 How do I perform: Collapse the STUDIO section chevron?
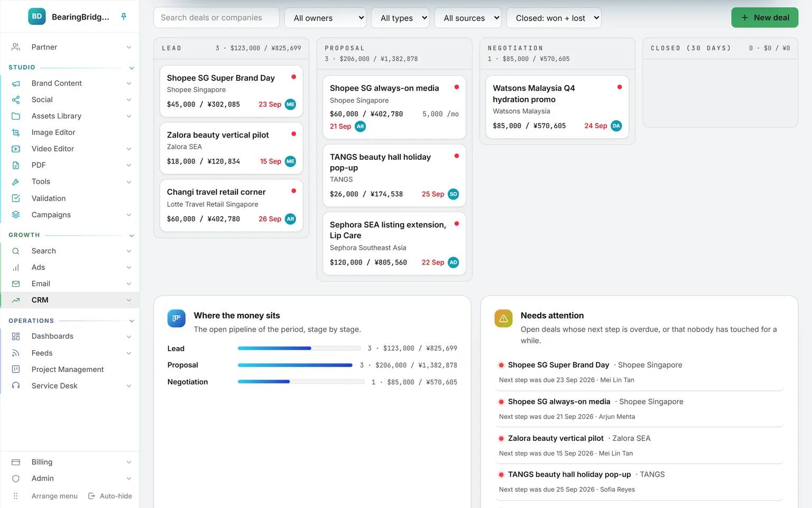click(132, 68)
